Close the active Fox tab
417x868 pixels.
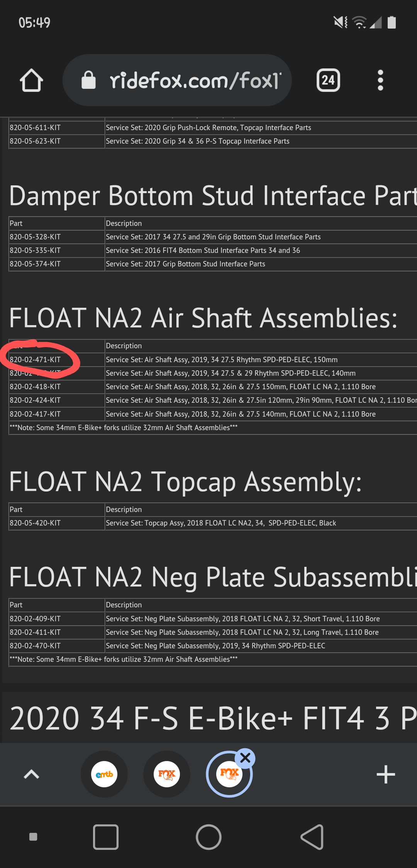245,758
